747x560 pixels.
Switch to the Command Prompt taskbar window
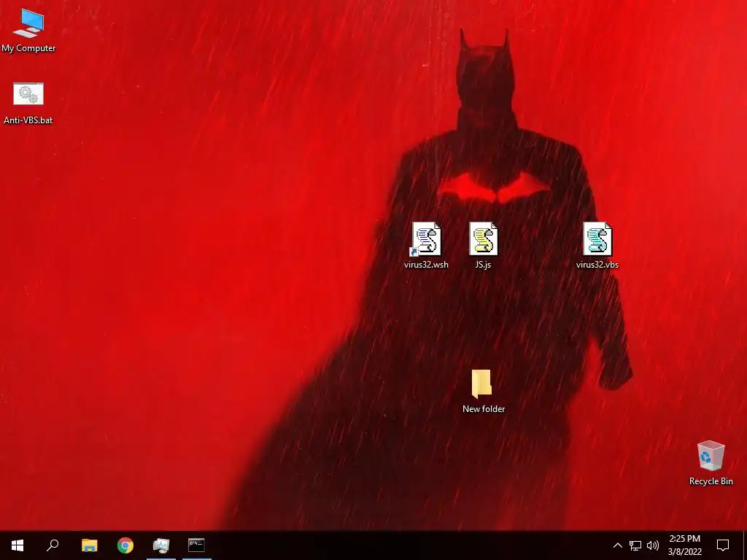[196, 545]
